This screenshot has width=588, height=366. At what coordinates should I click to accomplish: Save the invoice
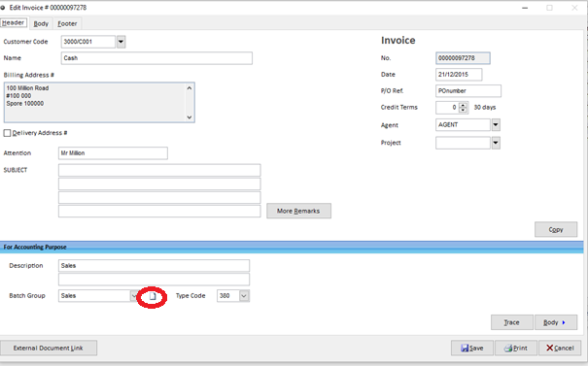click(472, 348)
